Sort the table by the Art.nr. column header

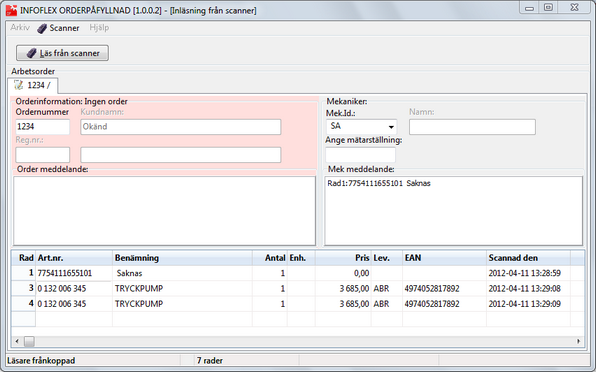pos(74,258)
